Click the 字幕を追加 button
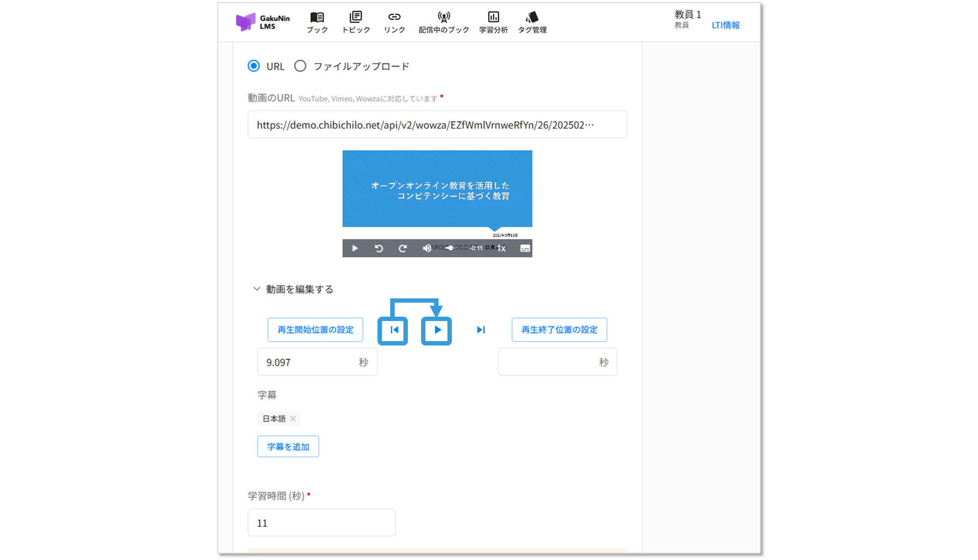This screenshot has width=978, height=560. tap(288, 447)
